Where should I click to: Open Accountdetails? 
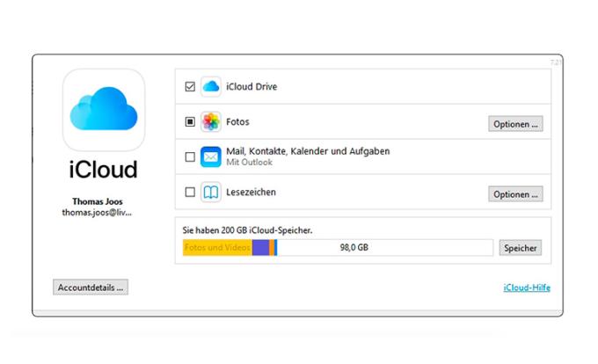click(x=91, y=288)
